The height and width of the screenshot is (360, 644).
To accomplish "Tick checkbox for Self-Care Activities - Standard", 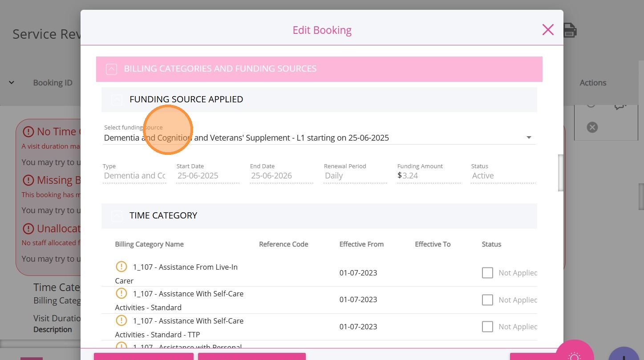I will pos(487,300).
